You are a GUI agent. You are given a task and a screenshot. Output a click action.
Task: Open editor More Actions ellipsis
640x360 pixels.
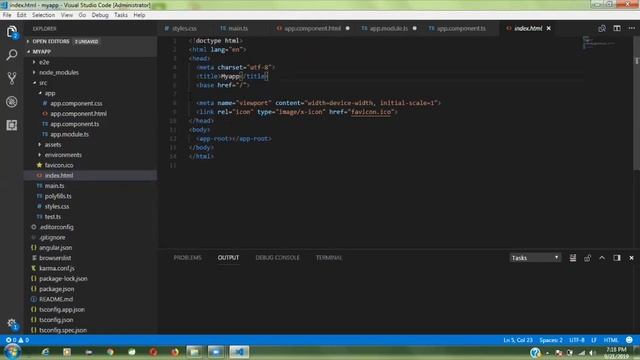[631, 29]
